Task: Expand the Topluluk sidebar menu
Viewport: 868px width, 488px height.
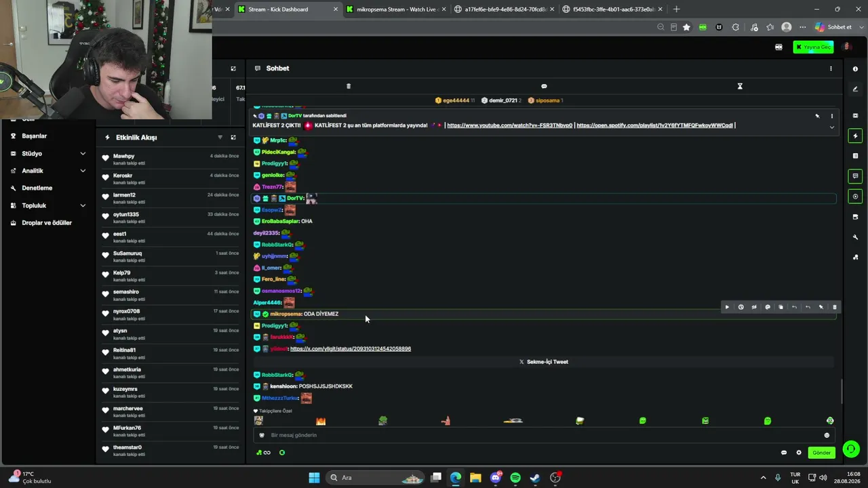Action: pos(49,205)
